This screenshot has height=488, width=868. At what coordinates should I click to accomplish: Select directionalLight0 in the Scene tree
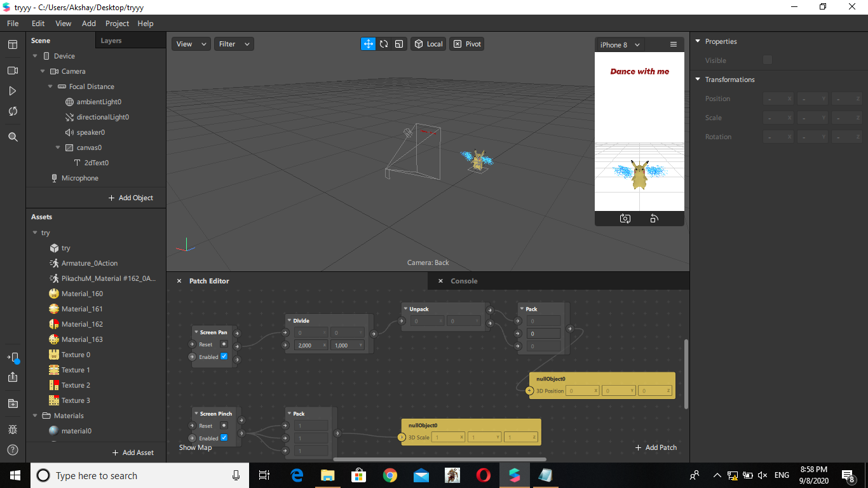pos(102,117)
